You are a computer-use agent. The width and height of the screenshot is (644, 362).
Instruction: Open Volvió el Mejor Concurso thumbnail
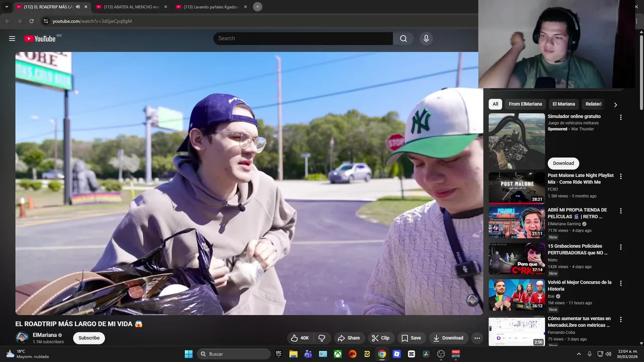coord(516,295)
